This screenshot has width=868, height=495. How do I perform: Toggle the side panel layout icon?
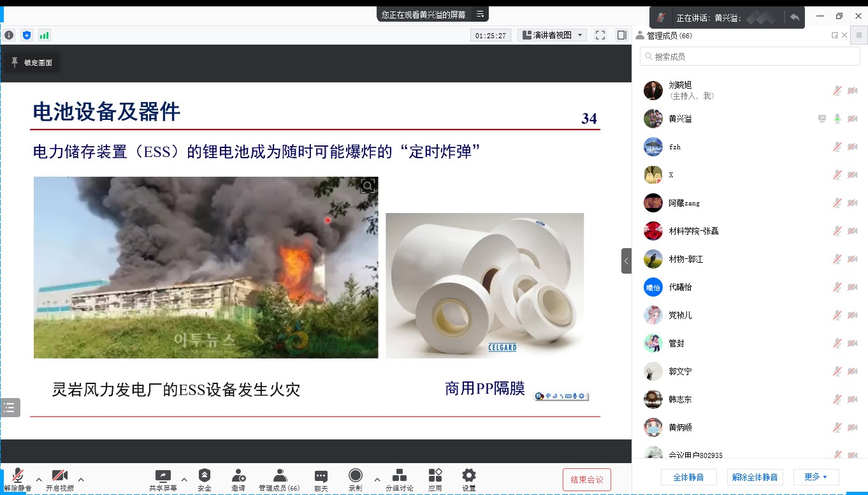tap(621, 35)
